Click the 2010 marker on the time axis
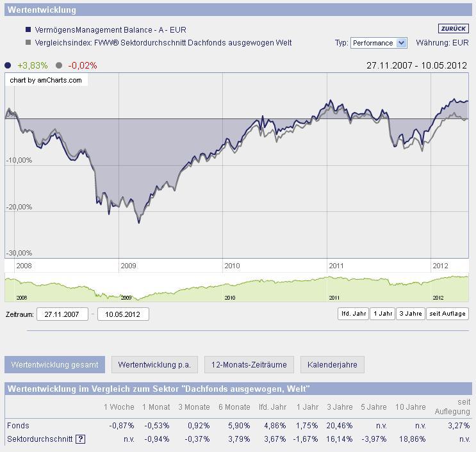The height and width of the screenshot is (452, 476). pos(232,266)
